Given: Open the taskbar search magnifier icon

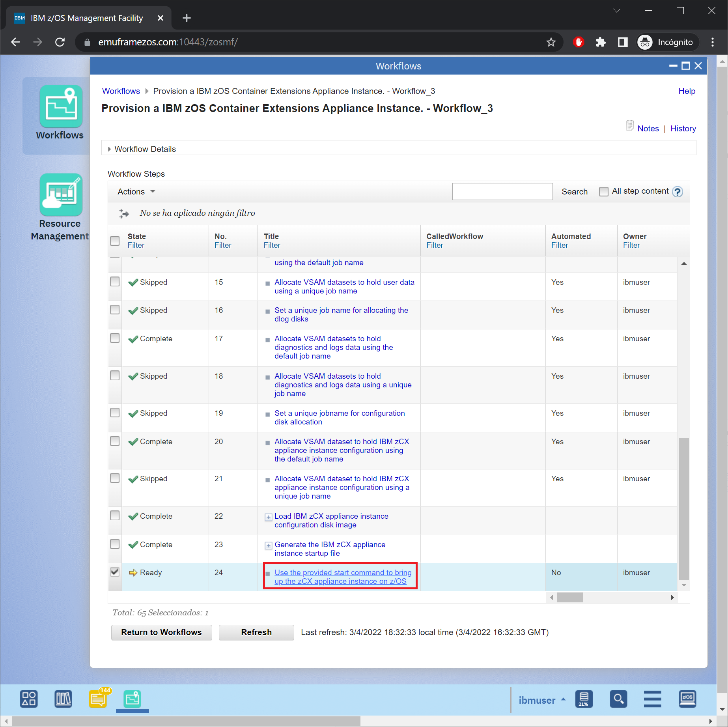Looking at the screenshot, I should pos(618,699).
